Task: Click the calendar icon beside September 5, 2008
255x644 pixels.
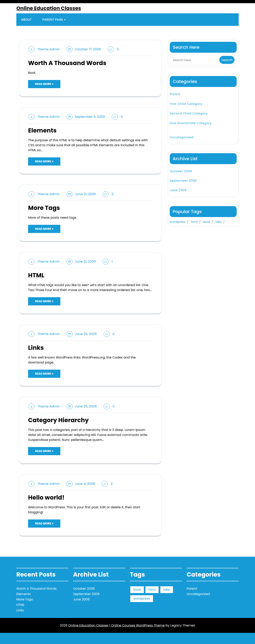Action: coord(69,117)
